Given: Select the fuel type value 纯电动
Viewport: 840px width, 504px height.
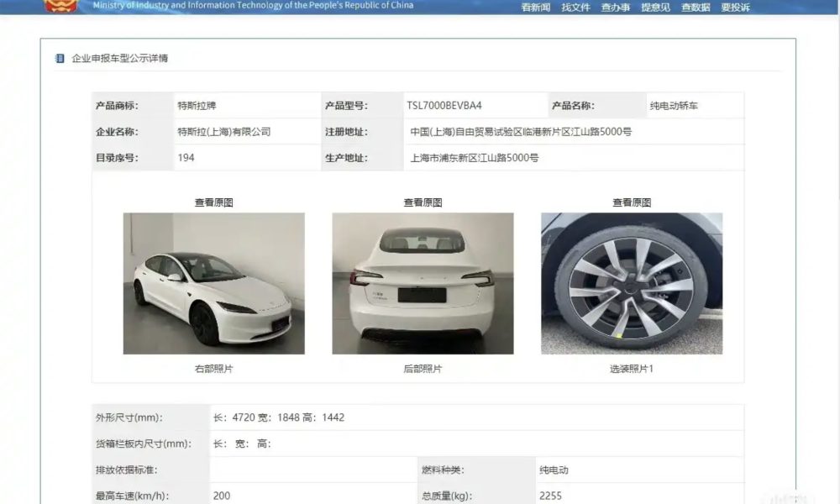Looking at the screenshot, I should coord(554,470).
